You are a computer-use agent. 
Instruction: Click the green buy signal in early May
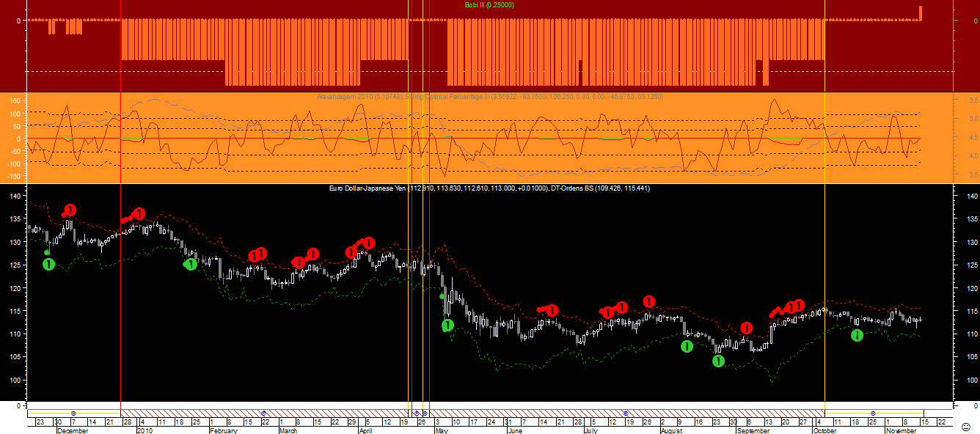447,325
